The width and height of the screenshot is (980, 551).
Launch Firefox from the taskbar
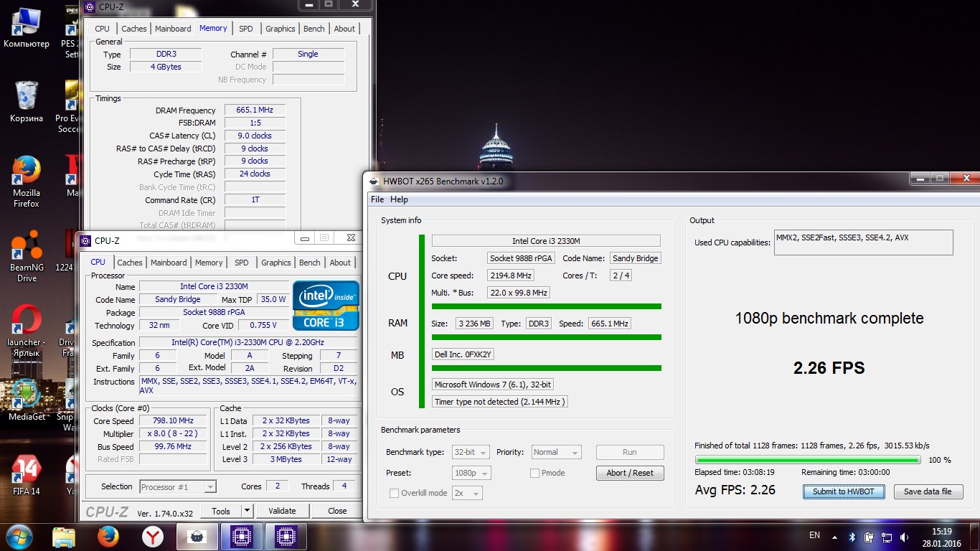(108, 537)
